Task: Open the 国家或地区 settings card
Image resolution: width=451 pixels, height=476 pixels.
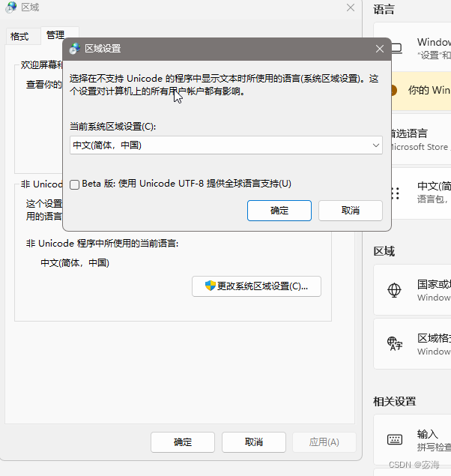Action: [x=413, y=290]
